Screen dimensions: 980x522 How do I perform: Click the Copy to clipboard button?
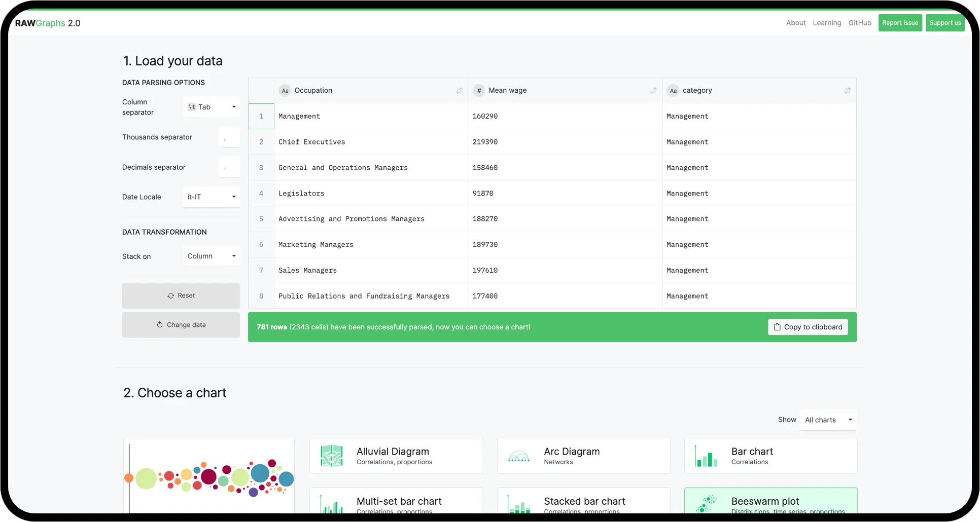coord(808,327)
